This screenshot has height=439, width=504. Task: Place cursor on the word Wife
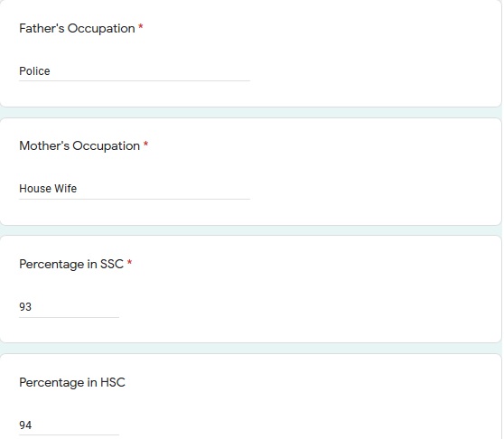pos(66,189)
